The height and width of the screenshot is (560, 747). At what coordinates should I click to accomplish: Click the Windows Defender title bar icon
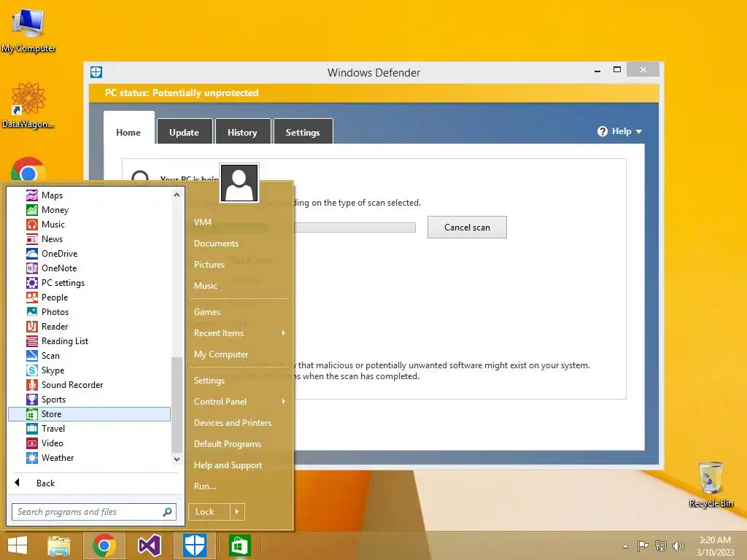tap(96, 72)
